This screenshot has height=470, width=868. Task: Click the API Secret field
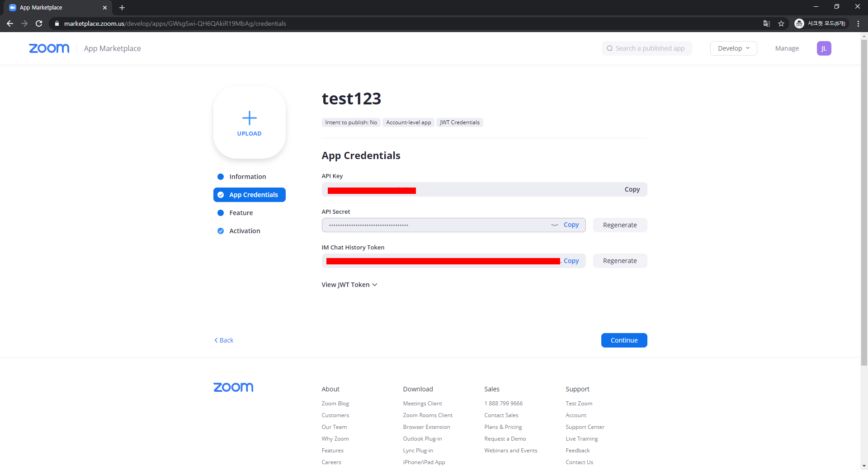tap(453, 225)
